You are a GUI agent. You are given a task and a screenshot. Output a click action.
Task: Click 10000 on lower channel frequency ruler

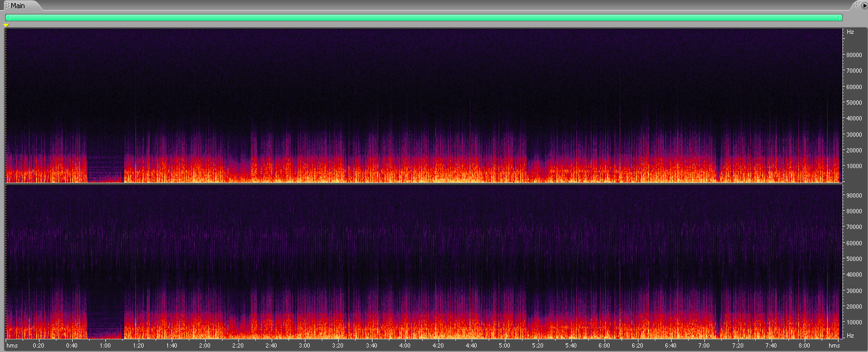tap(854, 323)
